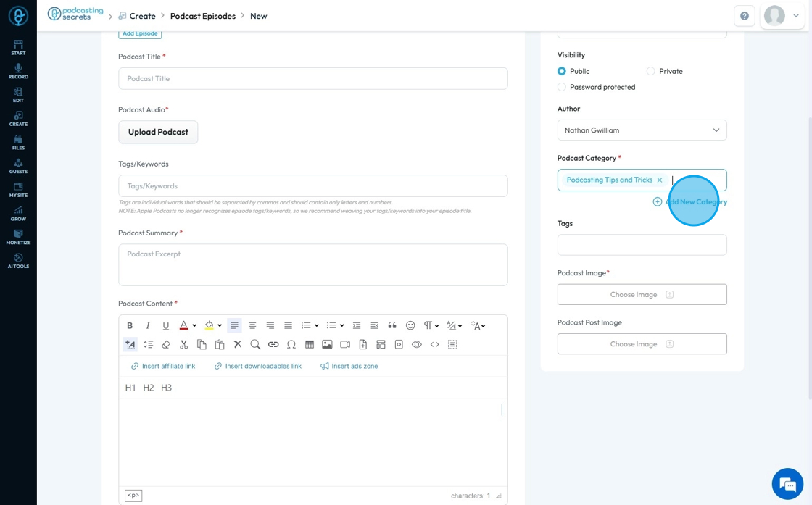Justify text in editor toolbar
812x505 pixels.
(x=289, y=325)
